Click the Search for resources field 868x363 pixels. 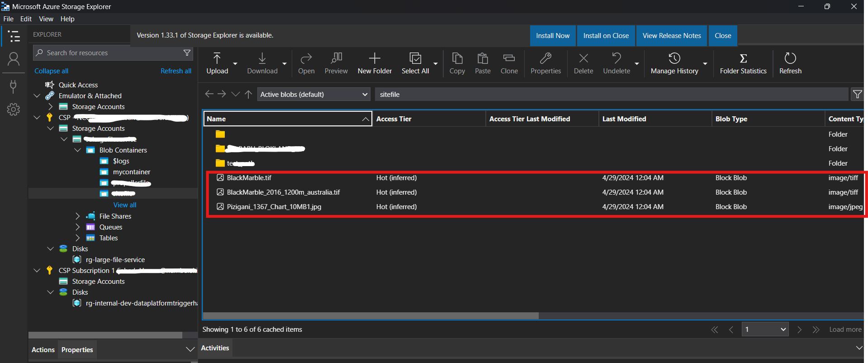113,53
